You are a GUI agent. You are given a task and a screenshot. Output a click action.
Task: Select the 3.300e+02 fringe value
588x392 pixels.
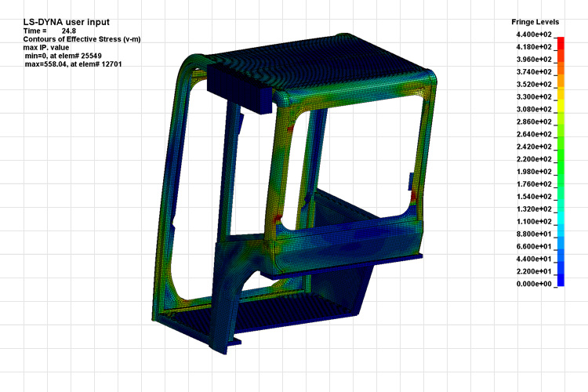click(534, 96)
